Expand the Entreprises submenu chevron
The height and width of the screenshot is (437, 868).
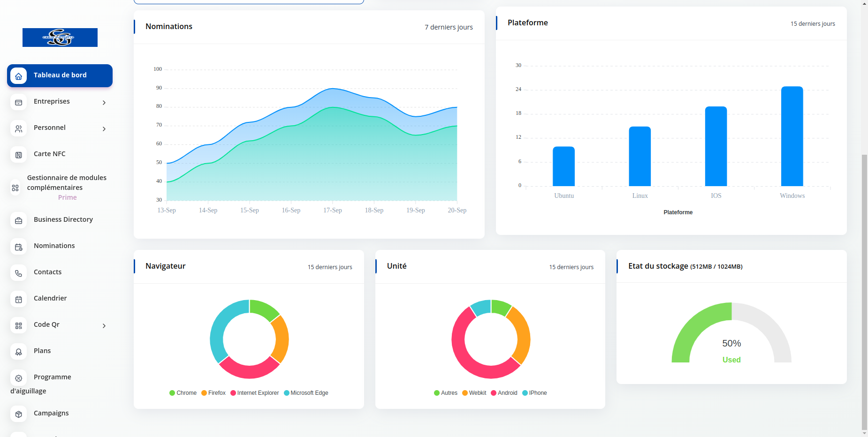pos(104,103)
